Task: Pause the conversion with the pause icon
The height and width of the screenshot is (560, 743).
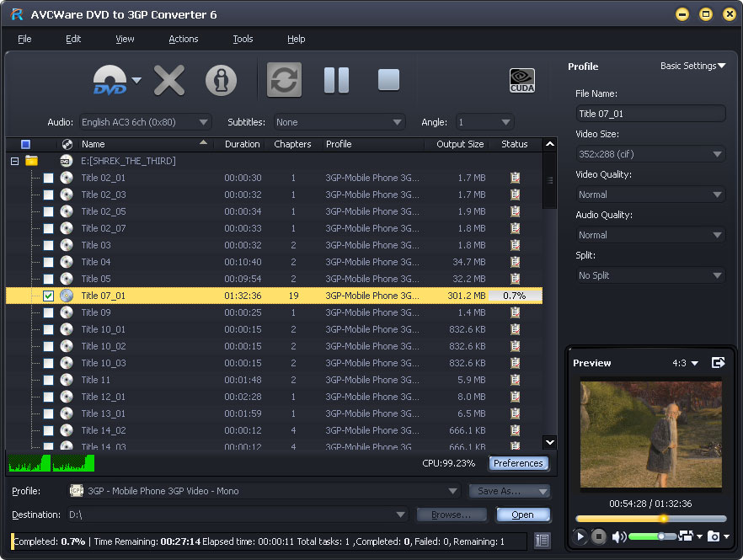Action: 336,80
